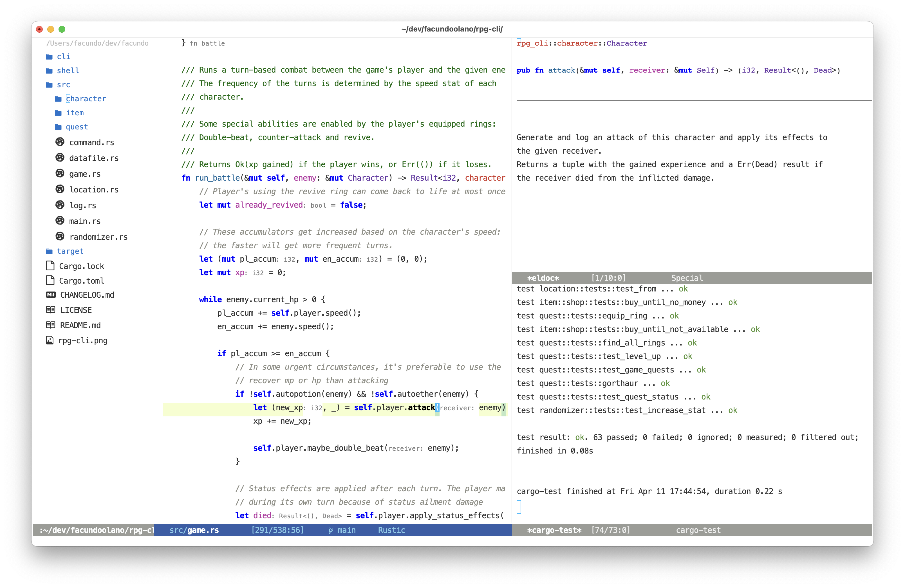This screenshot has width=905, height=588.
Task: Open the character subfolder
Action: (86, 99)
